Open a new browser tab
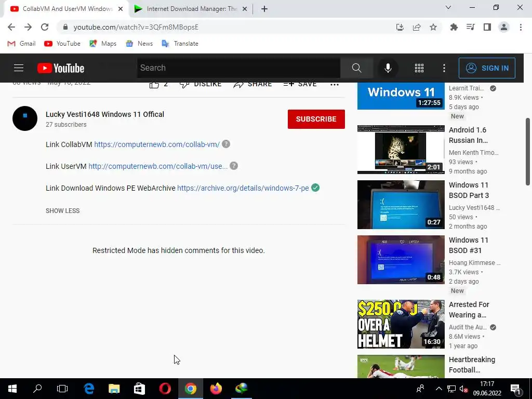Screen dimensions: 532x399 click(264, 9)
